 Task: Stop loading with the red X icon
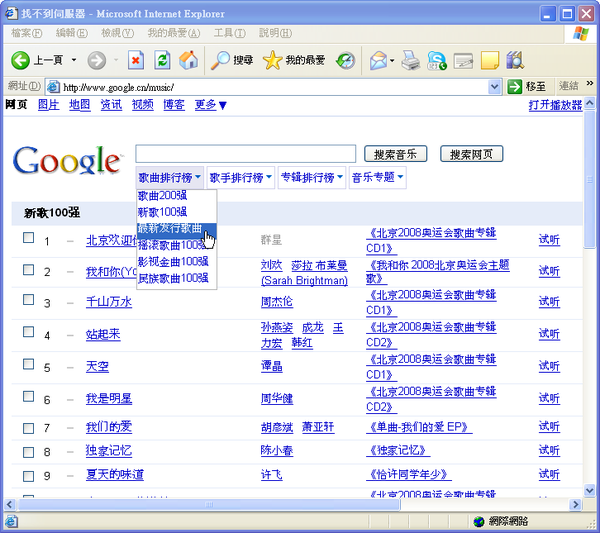coord(136,60)
